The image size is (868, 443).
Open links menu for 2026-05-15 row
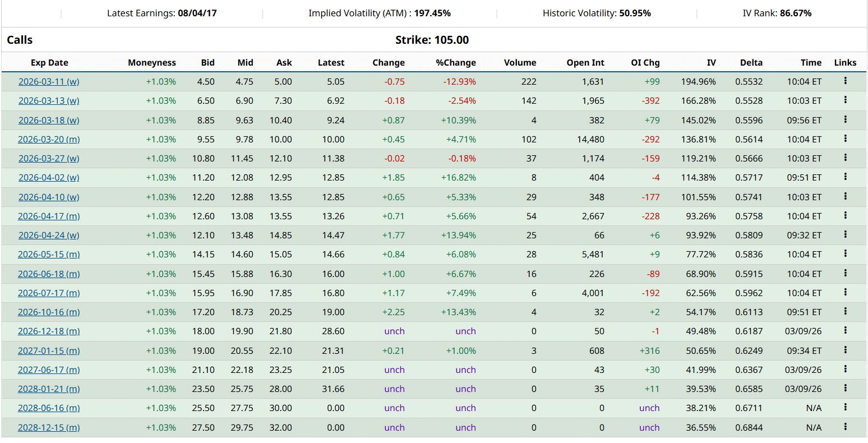845,254
